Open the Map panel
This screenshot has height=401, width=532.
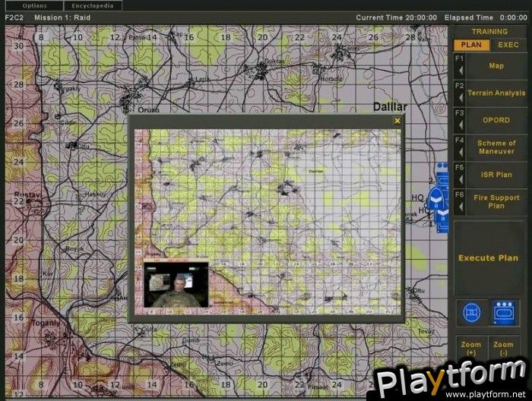click(496, 66)
